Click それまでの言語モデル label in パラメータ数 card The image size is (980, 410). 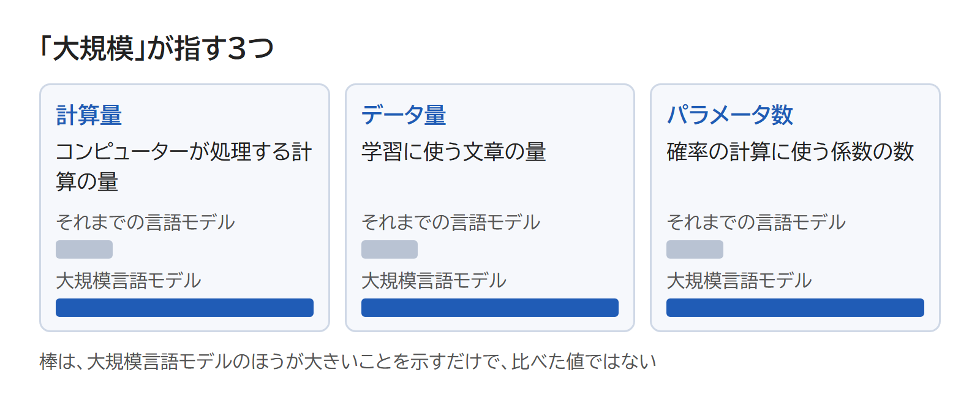pos(756,222)
